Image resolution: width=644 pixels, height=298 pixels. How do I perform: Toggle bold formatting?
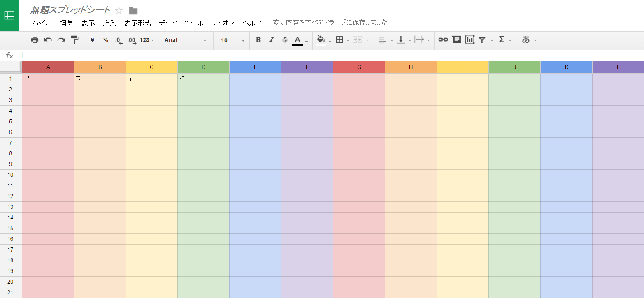click(x=258, y=40)
